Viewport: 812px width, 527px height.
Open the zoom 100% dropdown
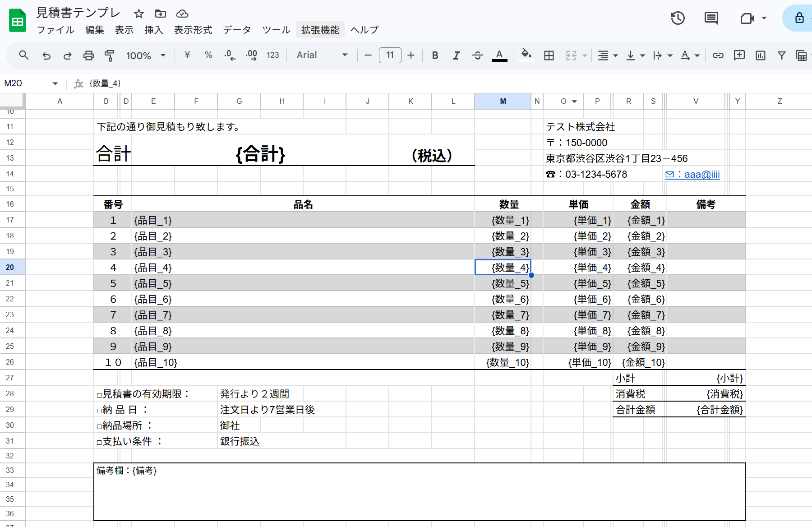[x=146, y=55]
